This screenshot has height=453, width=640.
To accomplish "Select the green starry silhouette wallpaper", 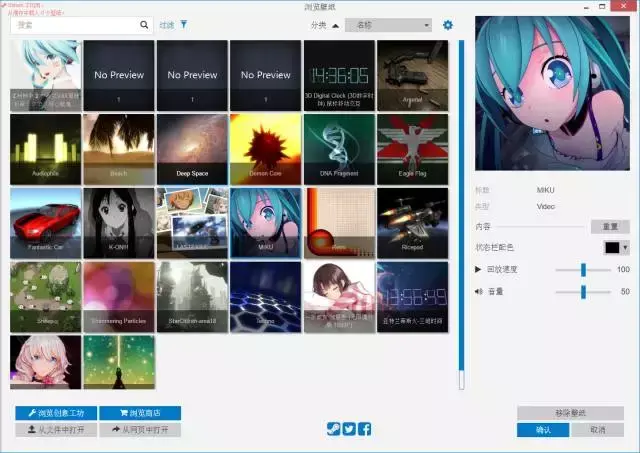I will [x=119, y=362].
